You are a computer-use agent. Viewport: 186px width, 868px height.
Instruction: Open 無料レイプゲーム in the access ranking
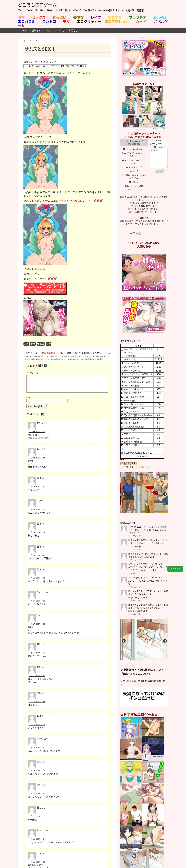[x=133, y=371]
